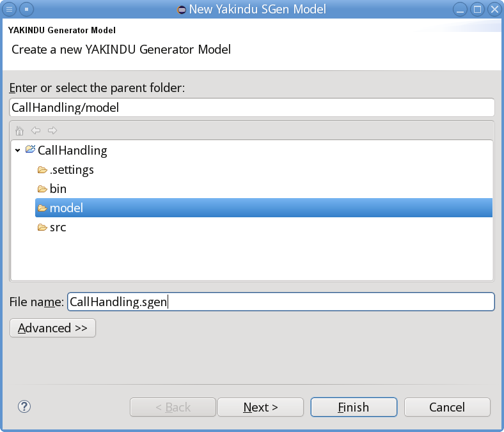
Task: Click the Next > button
Action: [x=261, y=407]
